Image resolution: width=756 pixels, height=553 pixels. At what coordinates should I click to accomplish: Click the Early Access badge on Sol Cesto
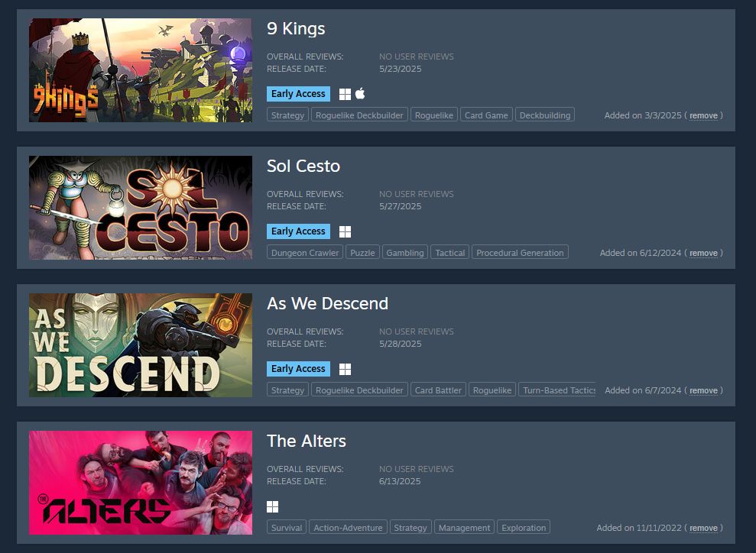tap(298, 231)
